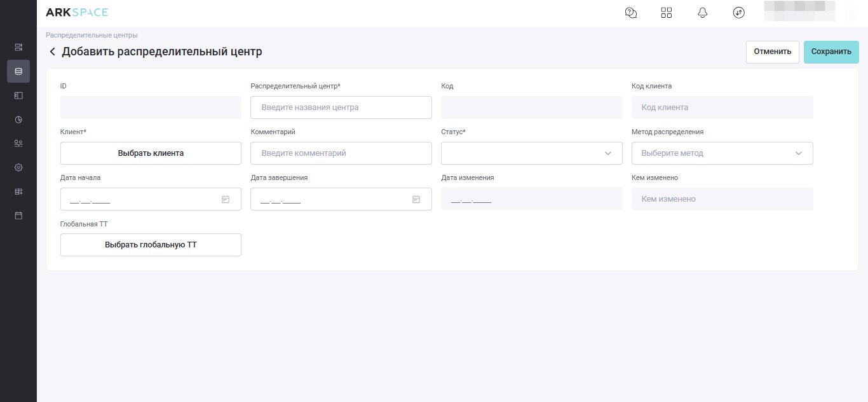This screenshot has width=868, height=402.
Task: Open the apps grid icon in header
Action: point(667,13)
